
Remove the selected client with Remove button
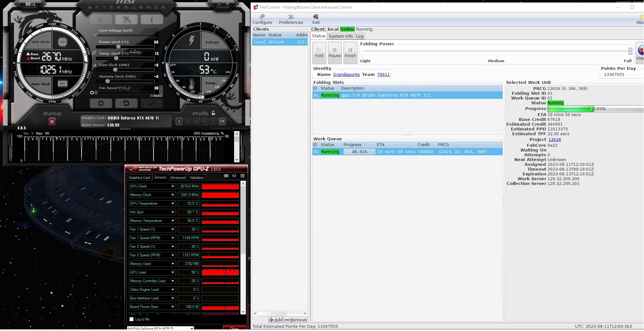pos(296,320)
